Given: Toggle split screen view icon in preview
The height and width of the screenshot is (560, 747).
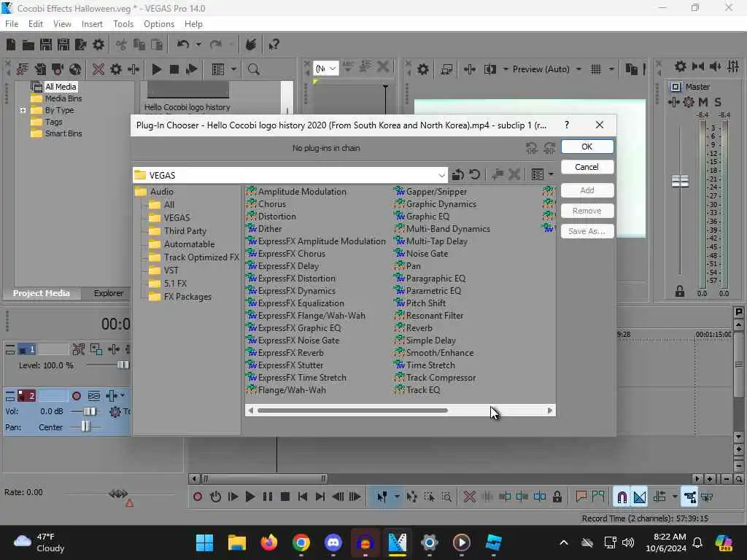Looking at the screenshot, I should [x=489, y=69].
